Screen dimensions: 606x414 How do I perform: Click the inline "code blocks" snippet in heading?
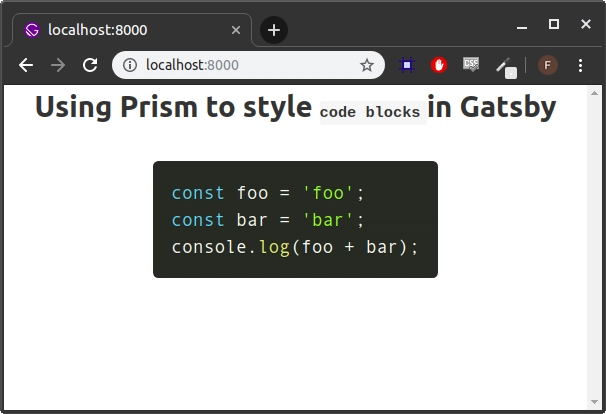tap(370, 112)
